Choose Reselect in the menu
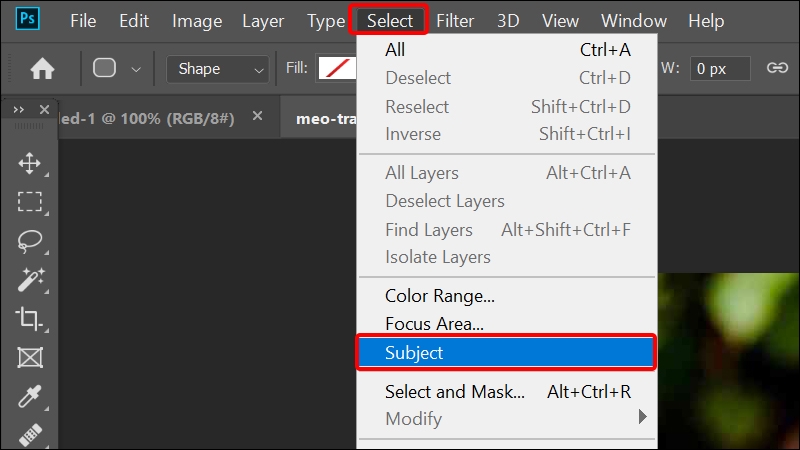Viewport: 800px width, 450px height. point(507,107)
